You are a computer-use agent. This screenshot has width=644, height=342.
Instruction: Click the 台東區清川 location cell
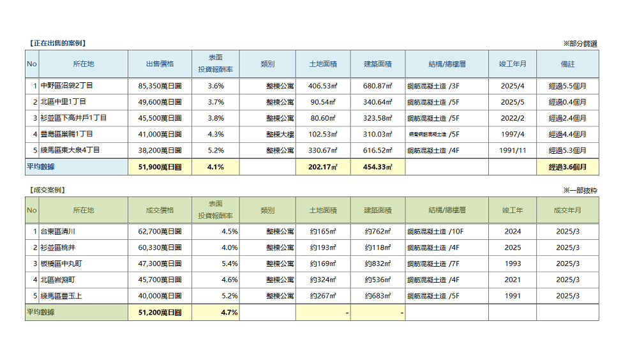tap(83, 232)
